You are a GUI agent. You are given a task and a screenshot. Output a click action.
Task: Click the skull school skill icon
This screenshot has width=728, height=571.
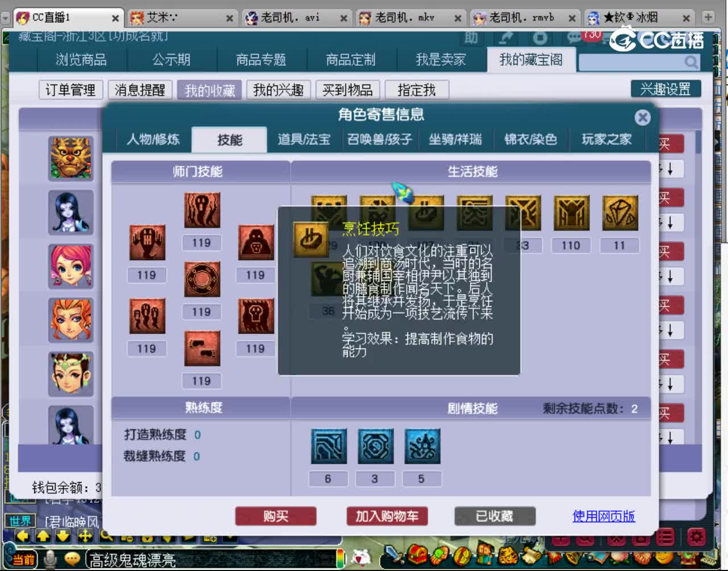(x=256, y=316)
